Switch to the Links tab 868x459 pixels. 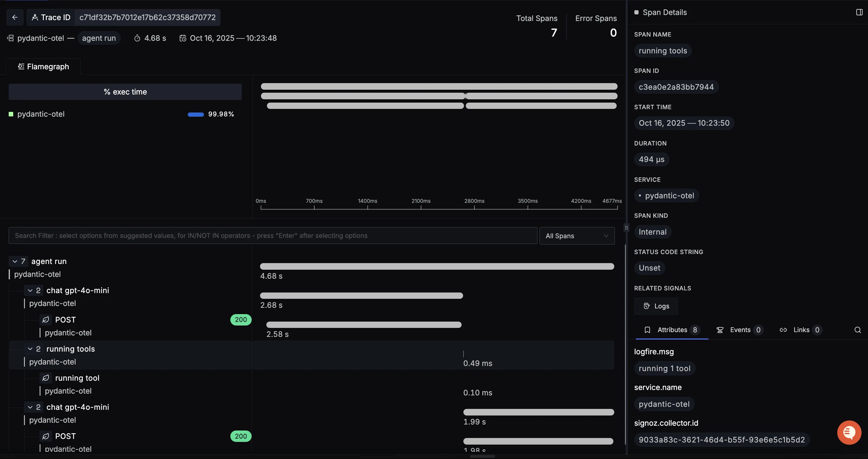point(802,330)
